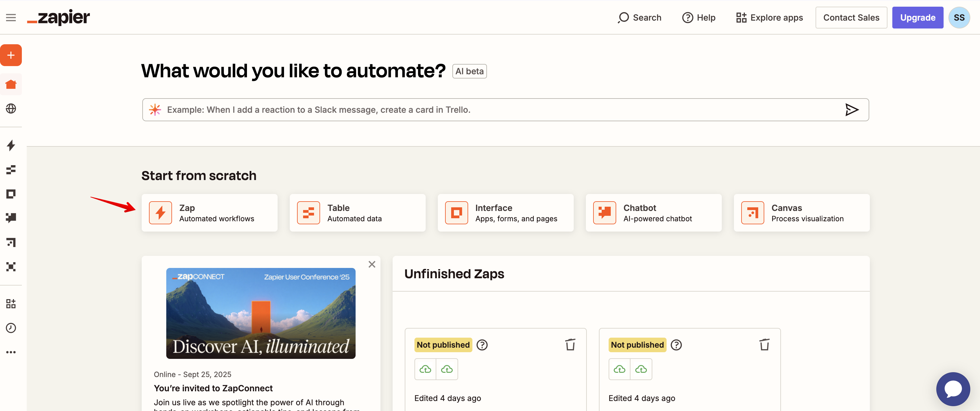Click the Zapier logo

coord(58,18)
